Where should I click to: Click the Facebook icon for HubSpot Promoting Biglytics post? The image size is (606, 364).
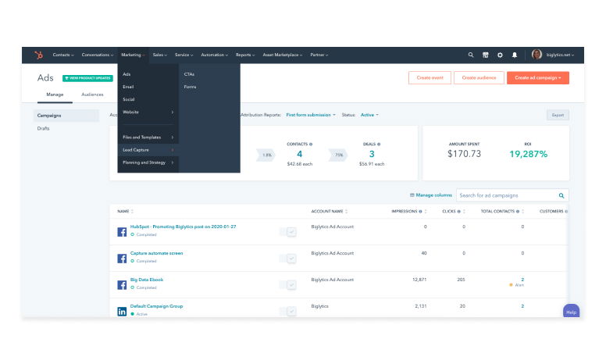pos(122,232)
